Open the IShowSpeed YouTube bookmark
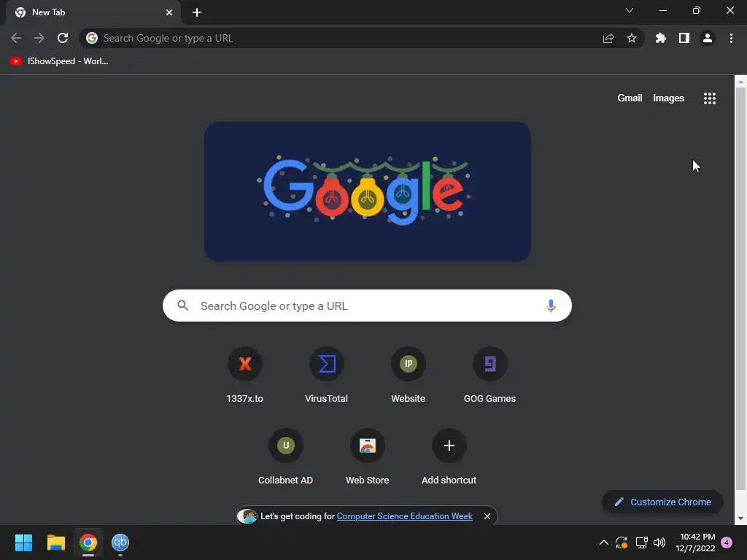 click(60, 61)
